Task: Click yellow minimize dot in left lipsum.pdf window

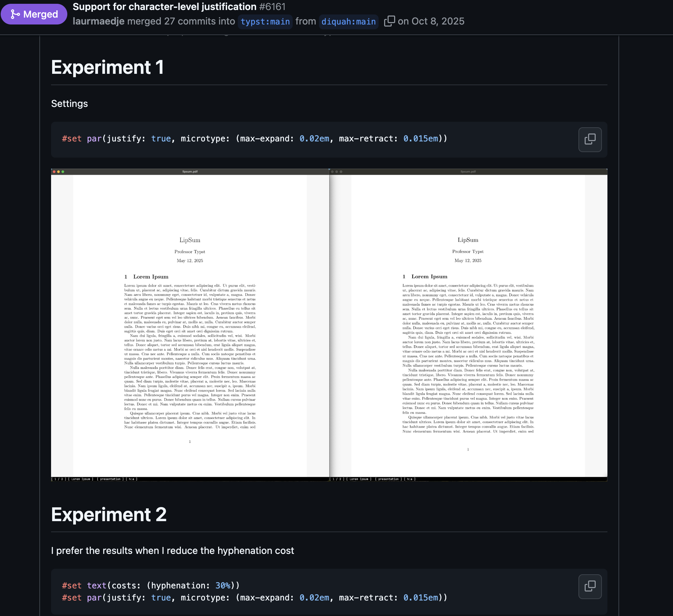Action: (58, 171)
